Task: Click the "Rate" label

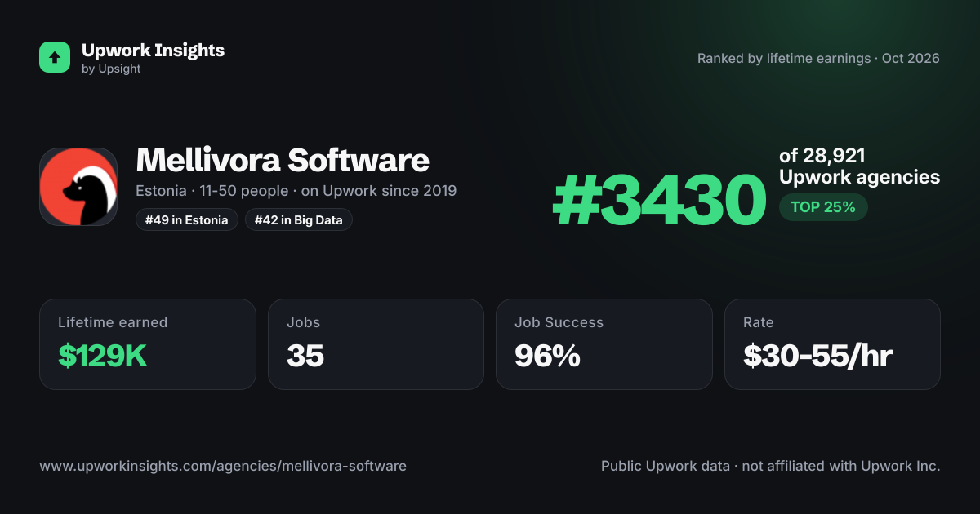Action: coord(759,322)
